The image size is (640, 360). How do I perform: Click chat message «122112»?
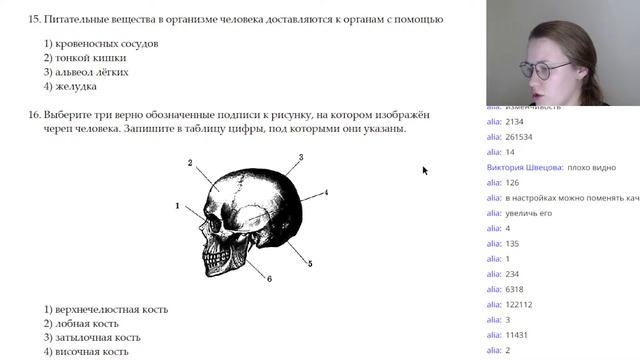[519, 304]
